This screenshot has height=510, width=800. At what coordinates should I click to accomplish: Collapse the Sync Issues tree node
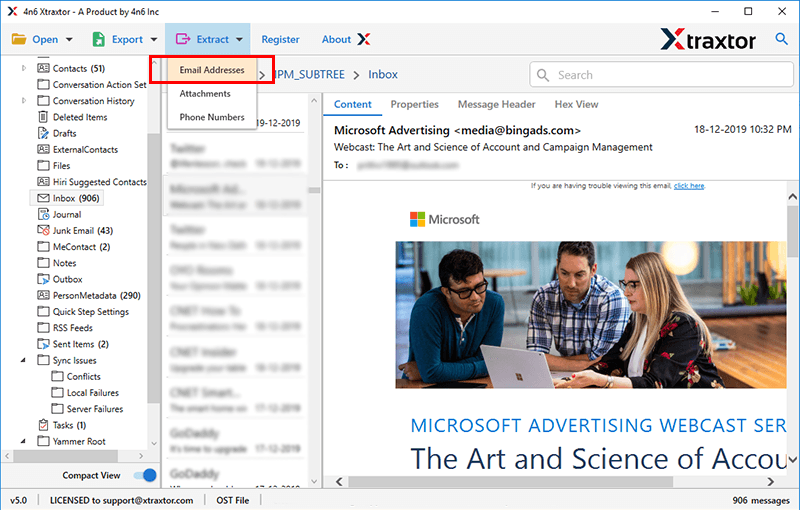click(23, 360)
